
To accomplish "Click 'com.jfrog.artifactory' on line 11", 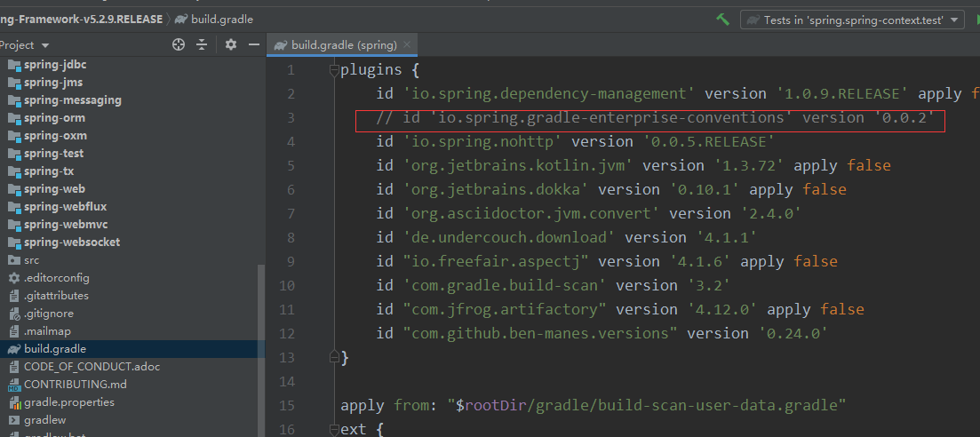I will pyautogui.click(x=505, y=309).
